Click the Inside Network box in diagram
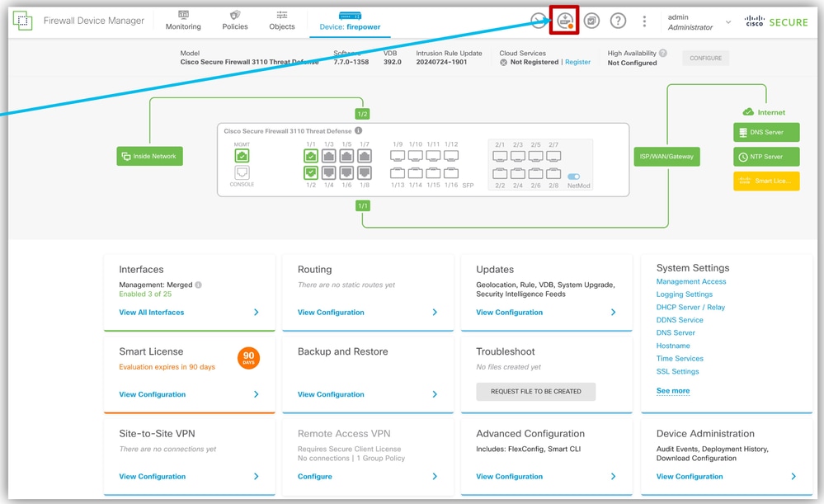This screenshot has height=504, width=824. click(150, 156)
